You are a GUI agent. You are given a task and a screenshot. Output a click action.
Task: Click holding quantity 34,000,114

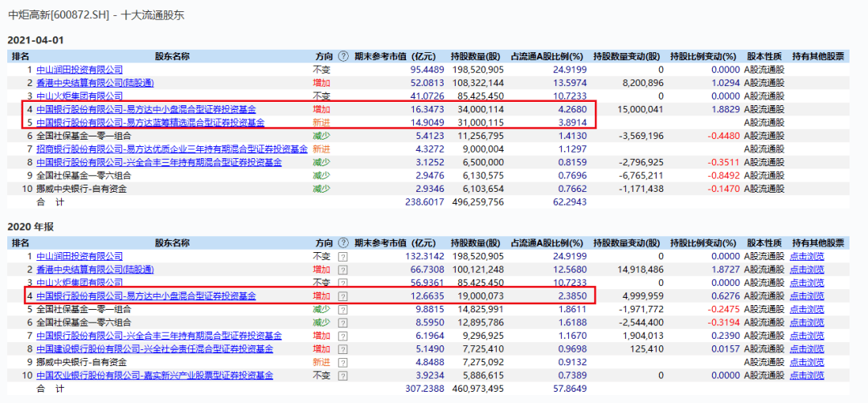[480, 109]
